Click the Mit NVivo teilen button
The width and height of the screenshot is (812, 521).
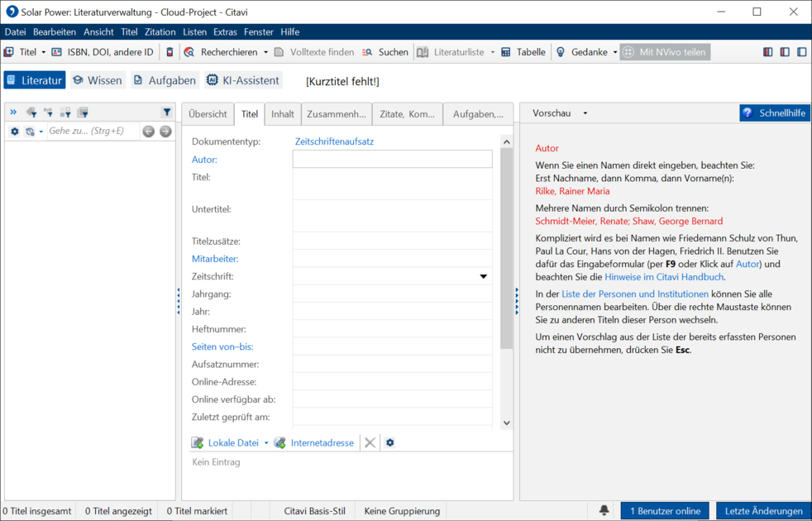click(x=665, y=52)
